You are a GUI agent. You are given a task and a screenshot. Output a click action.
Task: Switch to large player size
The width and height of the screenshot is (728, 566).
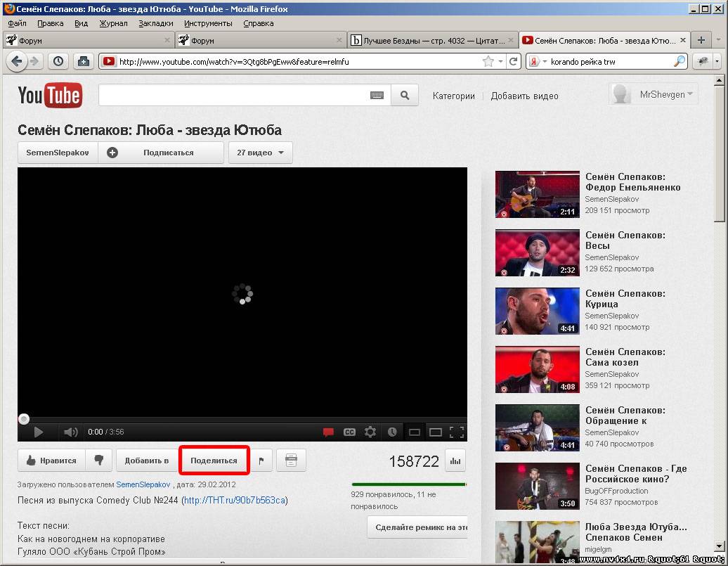pos(436,432)
